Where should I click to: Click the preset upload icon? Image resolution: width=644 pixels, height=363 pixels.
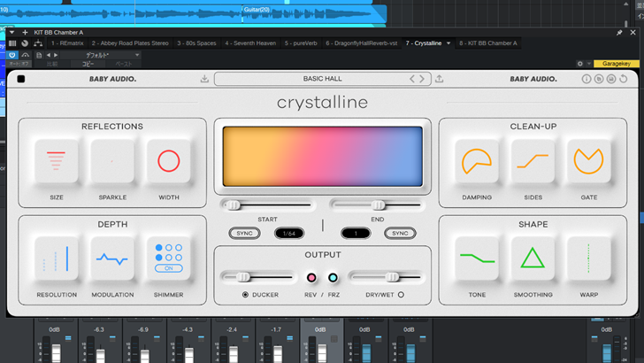coord(439,79)
